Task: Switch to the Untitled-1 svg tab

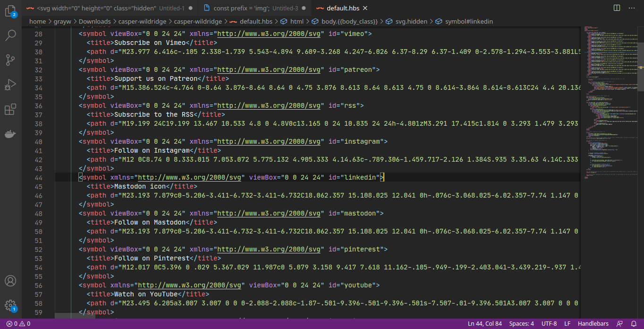Action: 110,8
